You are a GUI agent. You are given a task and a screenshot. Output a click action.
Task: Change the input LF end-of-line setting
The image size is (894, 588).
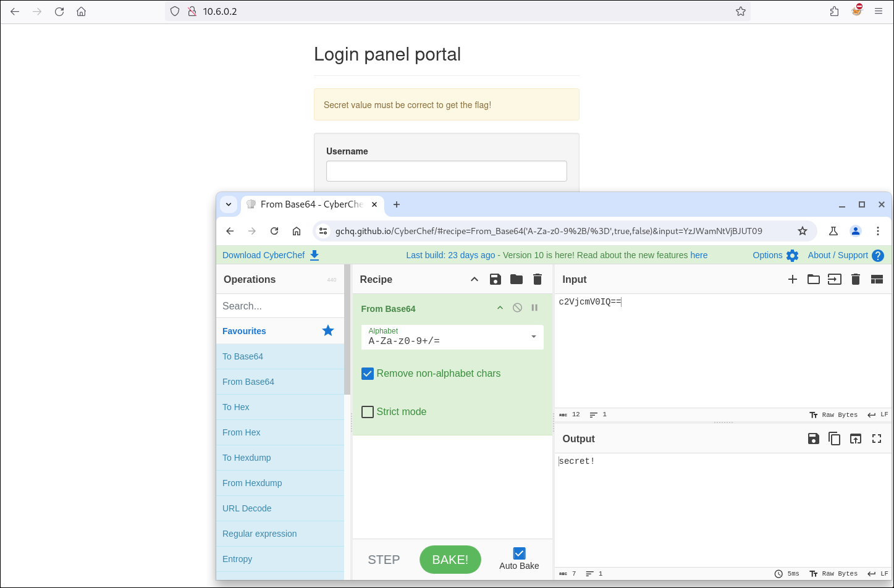pos(878,415)
